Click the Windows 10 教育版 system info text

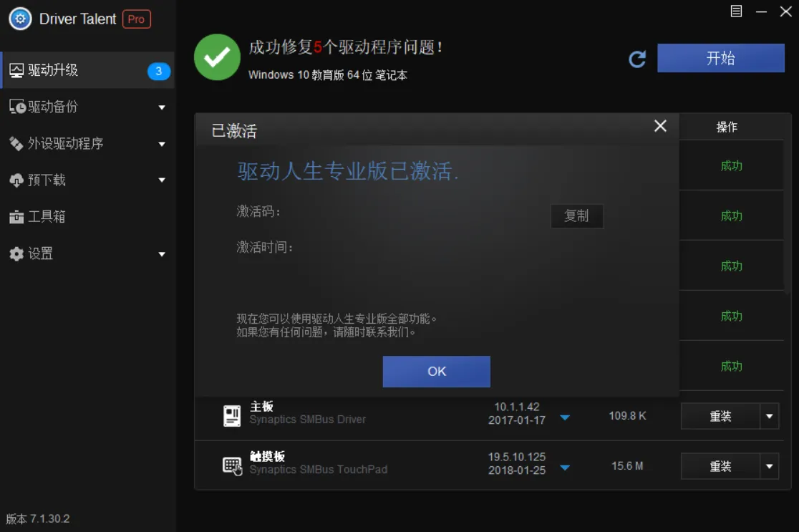(x=328, y=75)
